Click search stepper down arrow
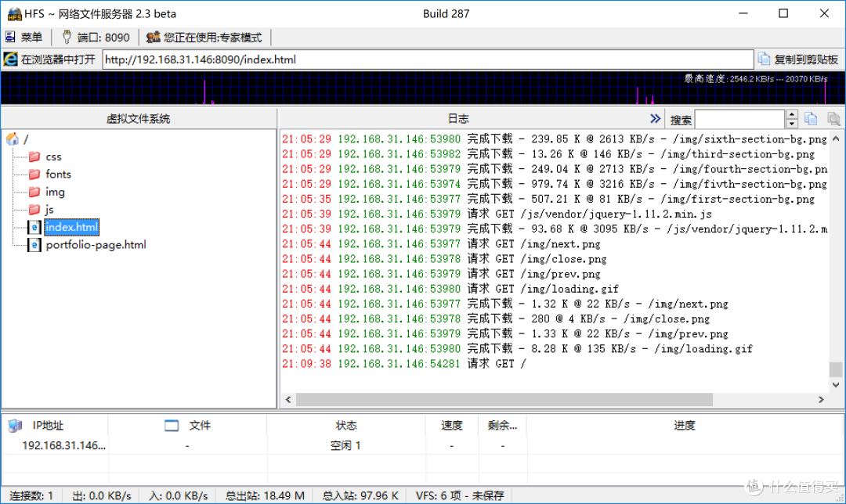This screenshot has width=846, height=504. [x=791, y=124]
